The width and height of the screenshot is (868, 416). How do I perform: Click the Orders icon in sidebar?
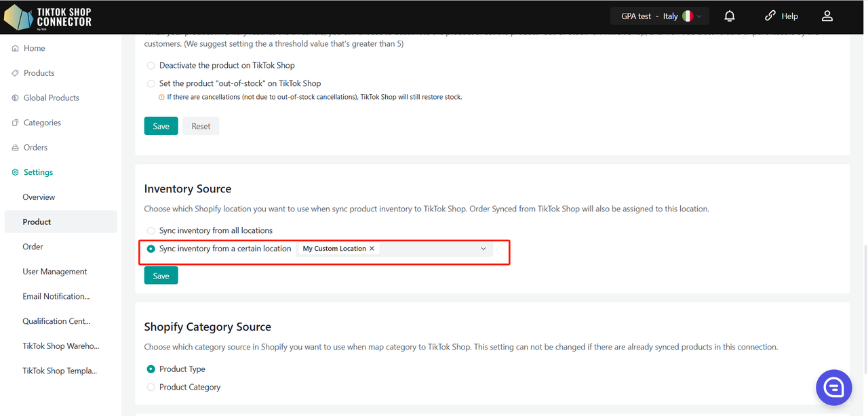pyautogui.click(x=16, y=148)
